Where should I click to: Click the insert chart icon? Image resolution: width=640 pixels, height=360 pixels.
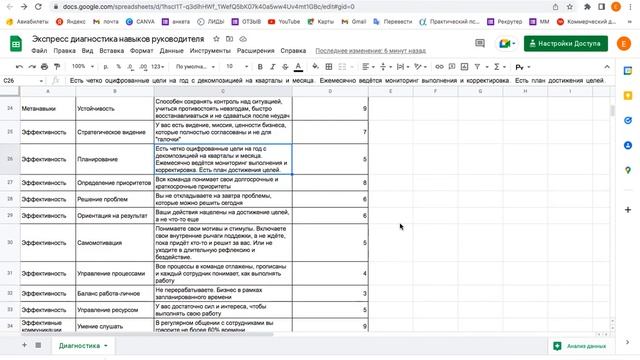pos(464,67)
